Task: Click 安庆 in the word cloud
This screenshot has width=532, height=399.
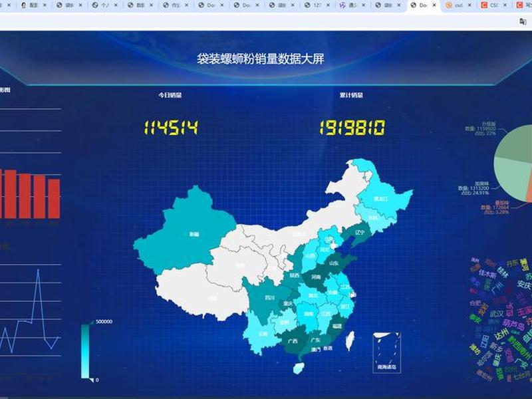Action: point(524,285)
